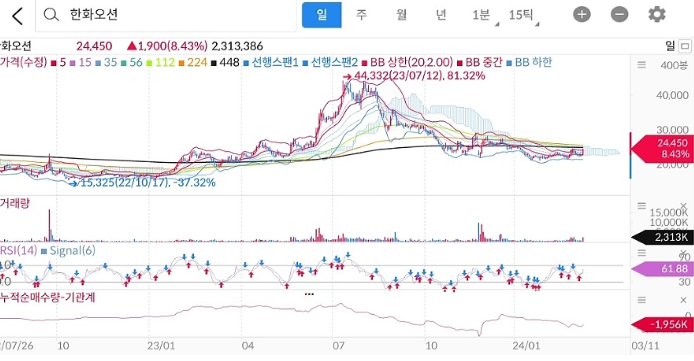Go back using the left arrow

(x=17, y=16)
